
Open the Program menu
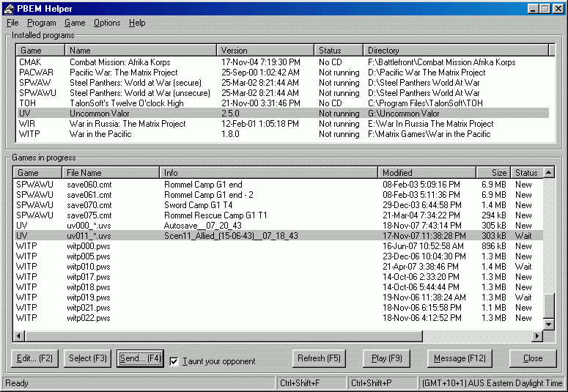click(x=42, y=23)
